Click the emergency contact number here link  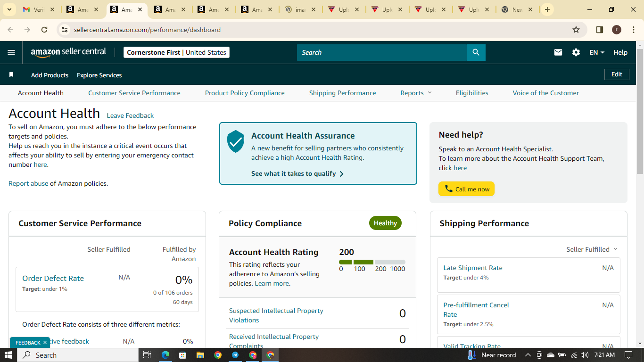[41, 165]
